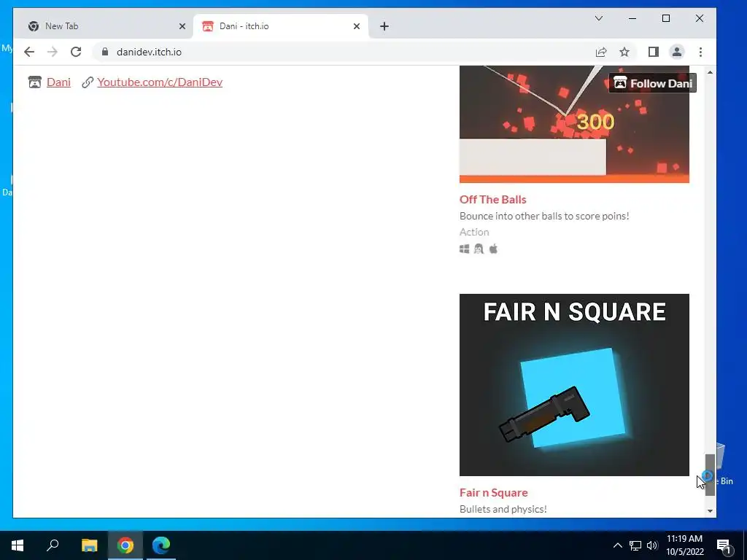Viewport: 747px width, 560px height.
Task: Click the Windows platform icon under Off The Balls
Action: 465,249
